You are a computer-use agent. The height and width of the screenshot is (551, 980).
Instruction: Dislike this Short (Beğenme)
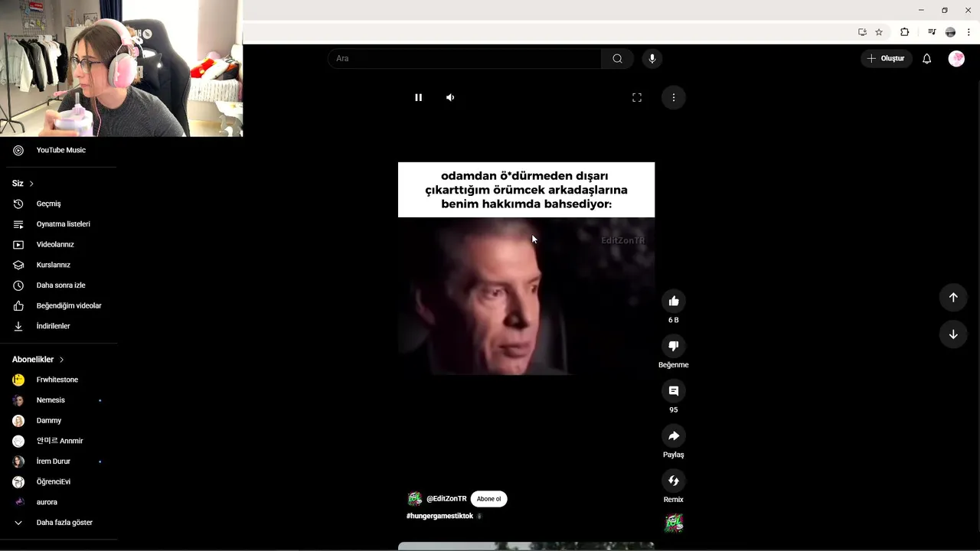674,346
